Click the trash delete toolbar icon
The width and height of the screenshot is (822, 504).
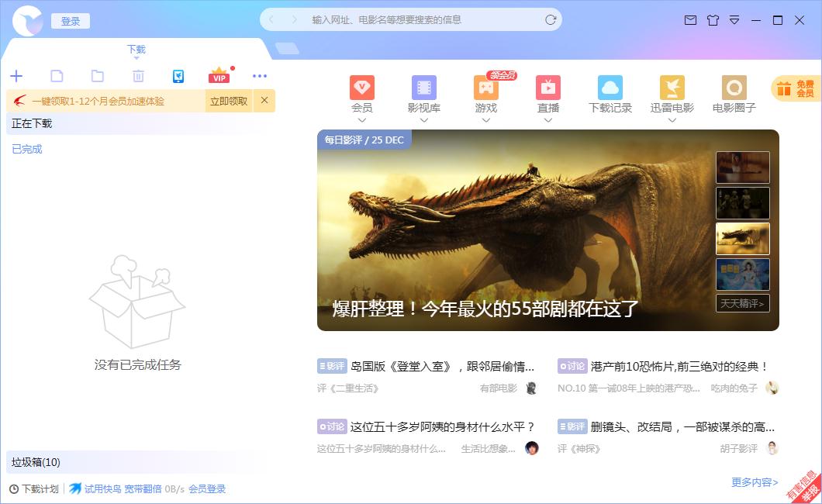pyautogui.click(x=138, y=76)
